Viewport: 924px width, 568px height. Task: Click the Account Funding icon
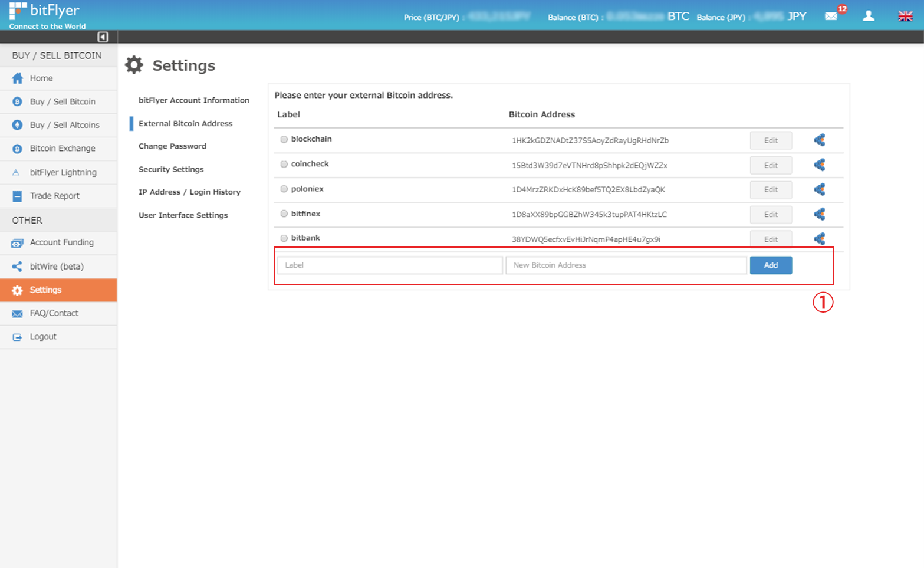coord(18,242)
